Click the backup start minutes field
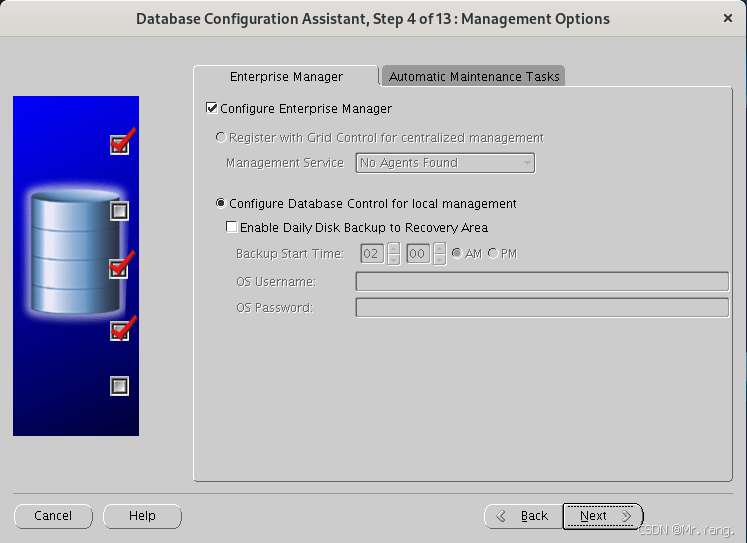The height and width of the screenshot is (543, 747). (x=418, y=253)
